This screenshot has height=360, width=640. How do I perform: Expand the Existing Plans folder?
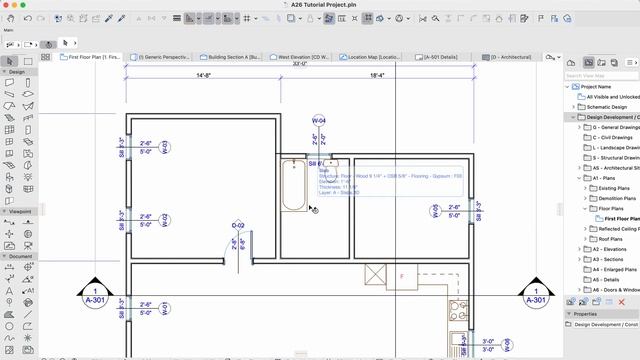585,188
